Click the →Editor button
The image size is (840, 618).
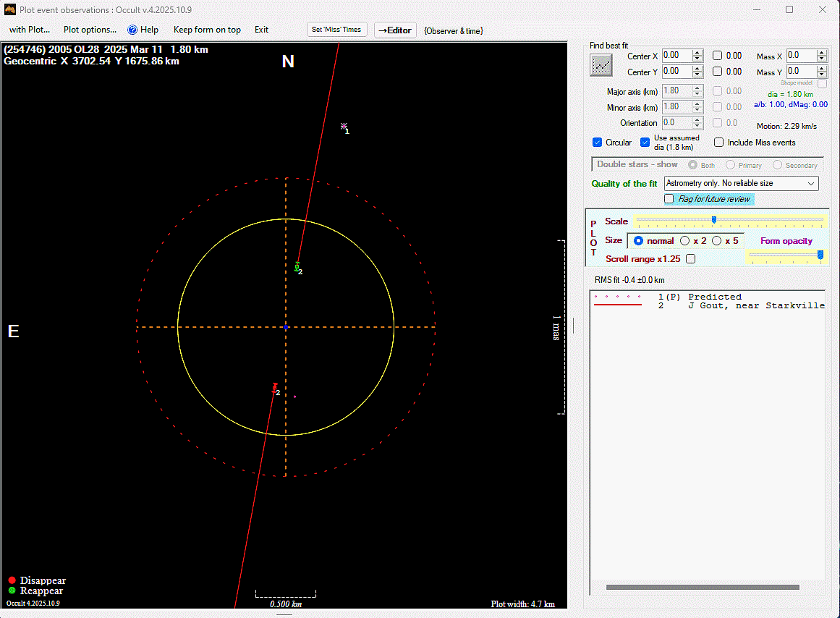pos(395,30)
